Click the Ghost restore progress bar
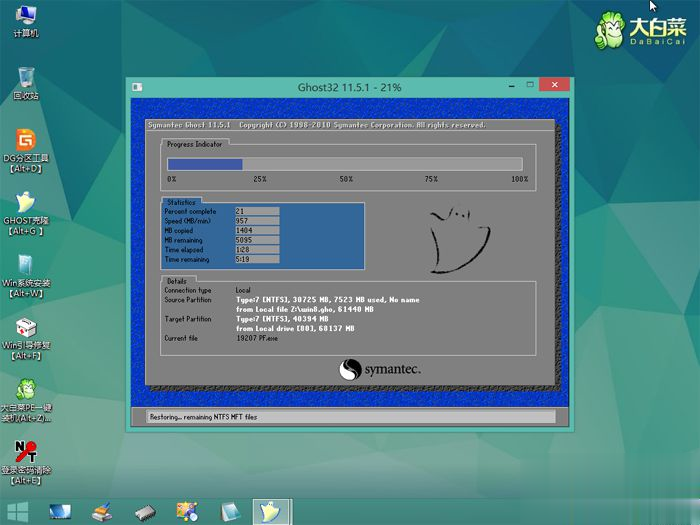 (344, 164)
